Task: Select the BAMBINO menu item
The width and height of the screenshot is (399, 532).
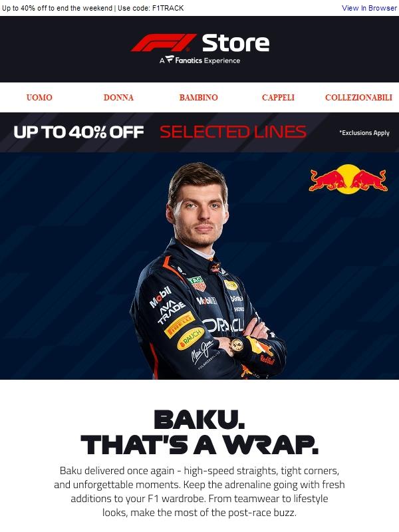Action: pos(198,97)
